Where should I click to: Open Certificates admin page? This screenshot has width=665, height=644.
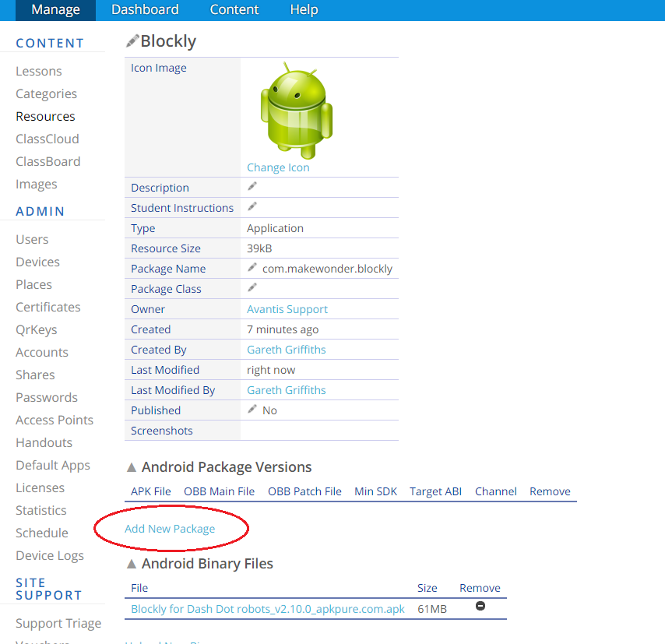[x=48, y=307]
